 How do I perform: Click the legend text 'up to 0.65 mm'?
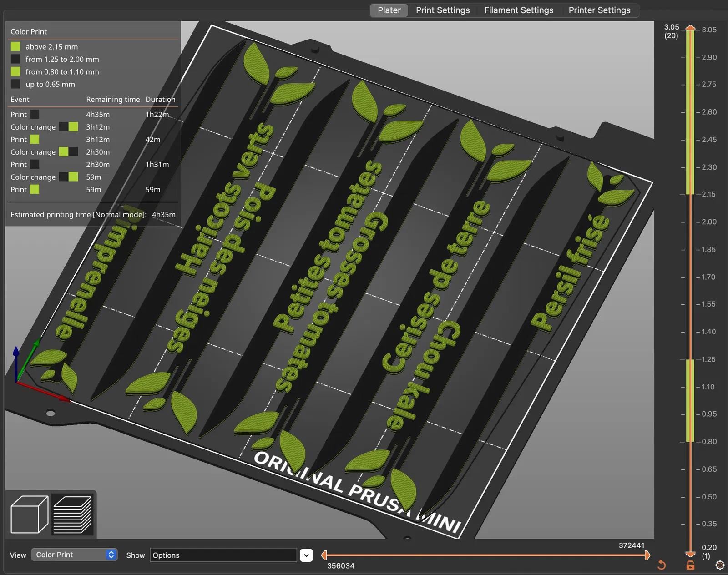50,84
